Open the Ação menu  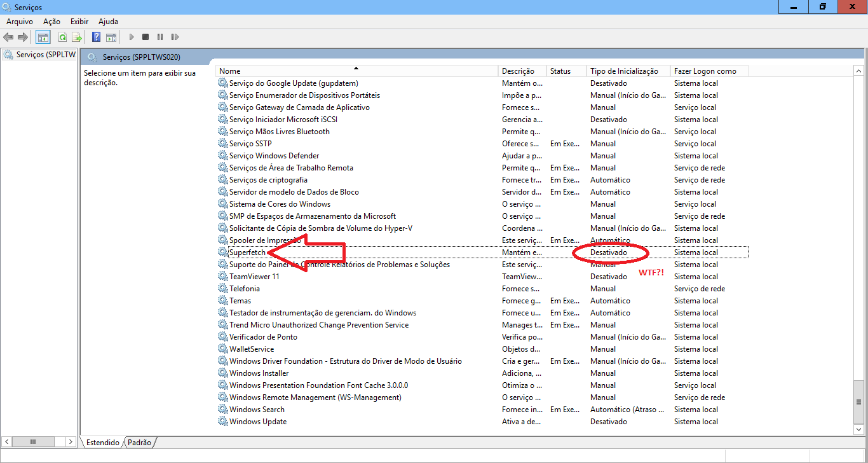[x=51, y=22]
